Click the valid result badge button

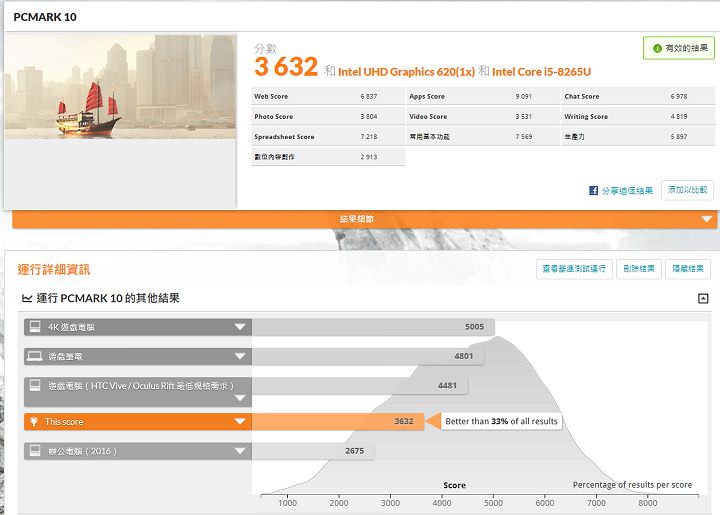[679, 48]
